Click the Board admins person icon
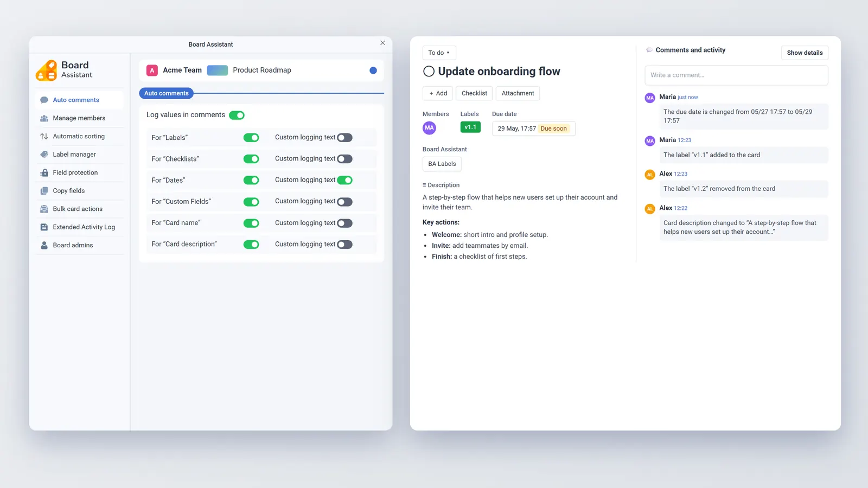Viewport: 868px width, 488px height. point(44,245)
